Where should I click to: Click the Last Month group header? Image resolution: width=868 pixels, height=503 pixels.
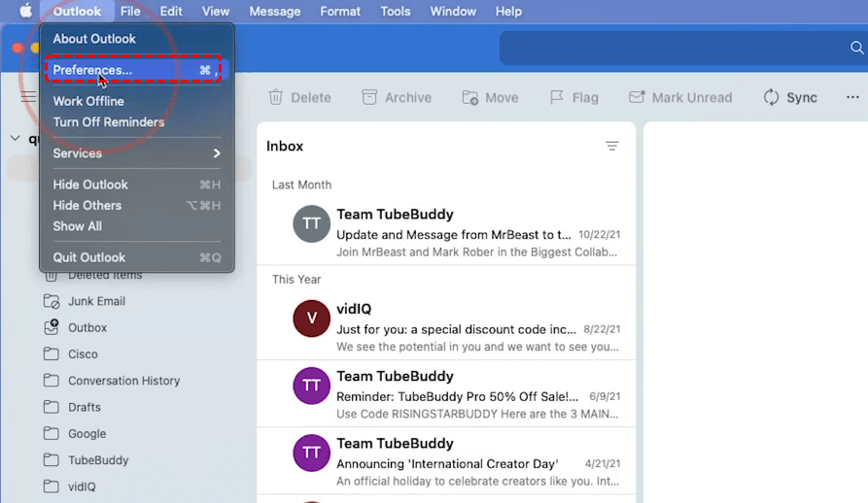coord(301,184)
